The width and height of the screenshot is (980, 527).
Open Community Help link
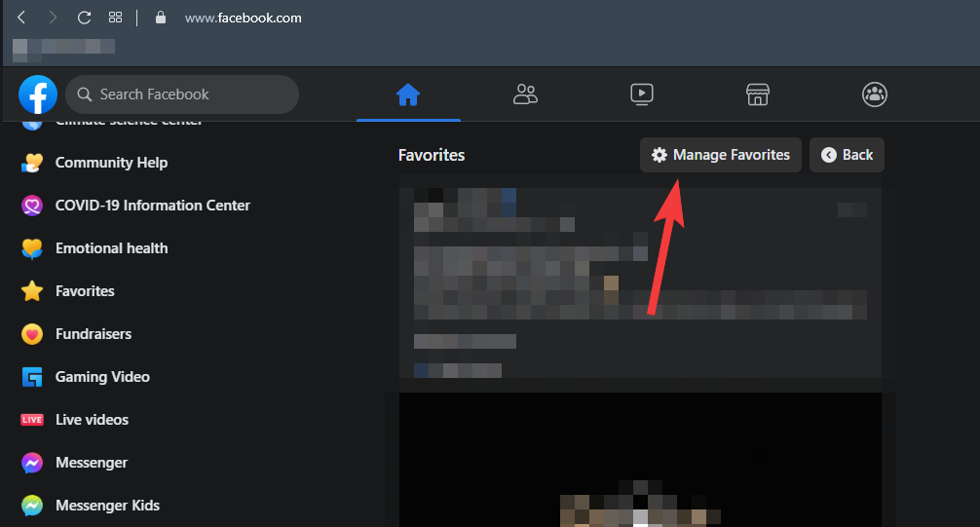pyautogui.click(x=111, y=163)
